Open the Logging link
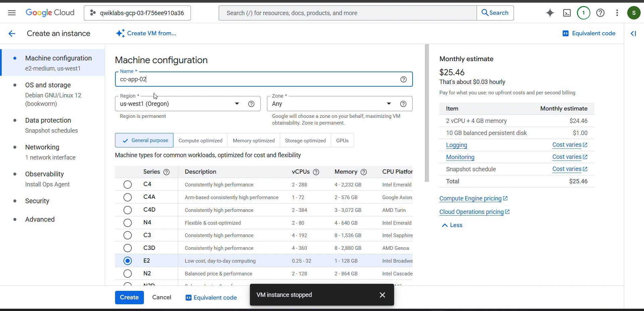The height and width of the screenshot is (311, 644). pos(457,145)
